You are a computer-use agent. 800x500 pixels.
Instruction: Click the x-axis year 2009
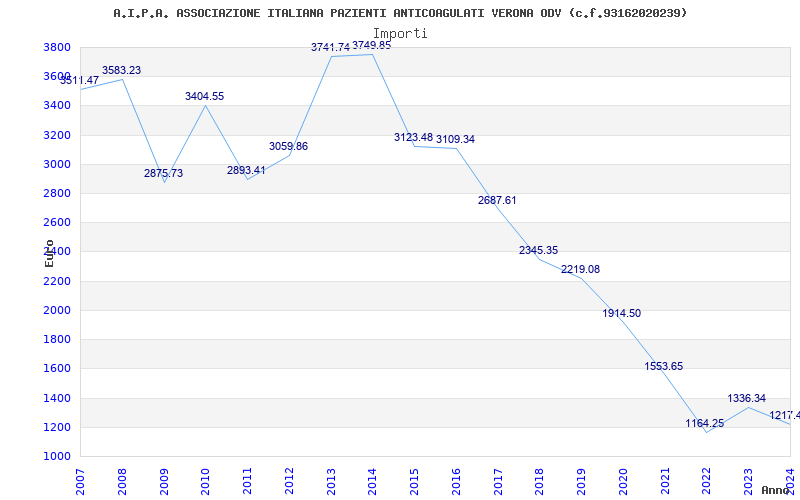[x=164, y=481]
